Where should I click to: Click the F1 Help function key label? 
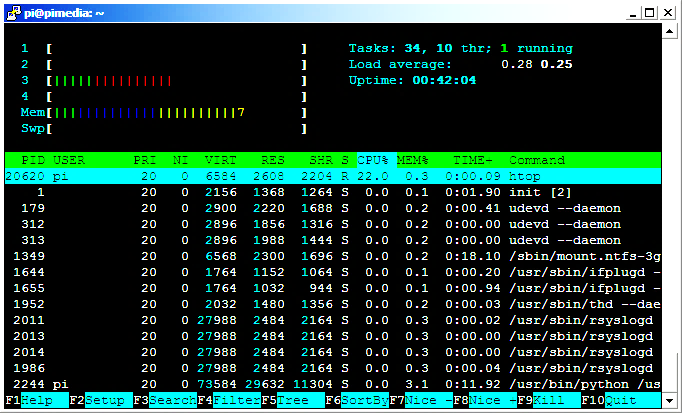pyautogui.click(x=37, y=400)
